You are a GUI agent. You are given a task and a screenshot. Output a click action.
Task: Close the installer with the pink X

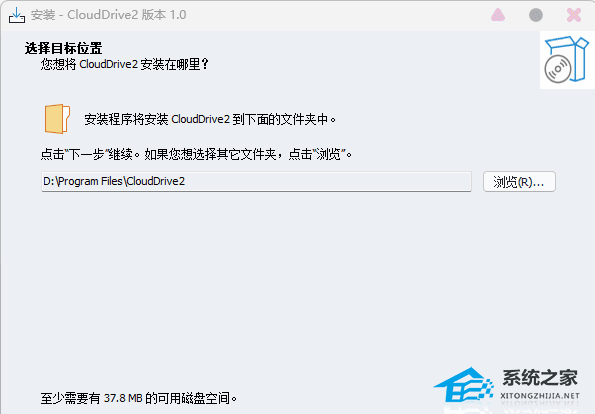click(574, 15)
